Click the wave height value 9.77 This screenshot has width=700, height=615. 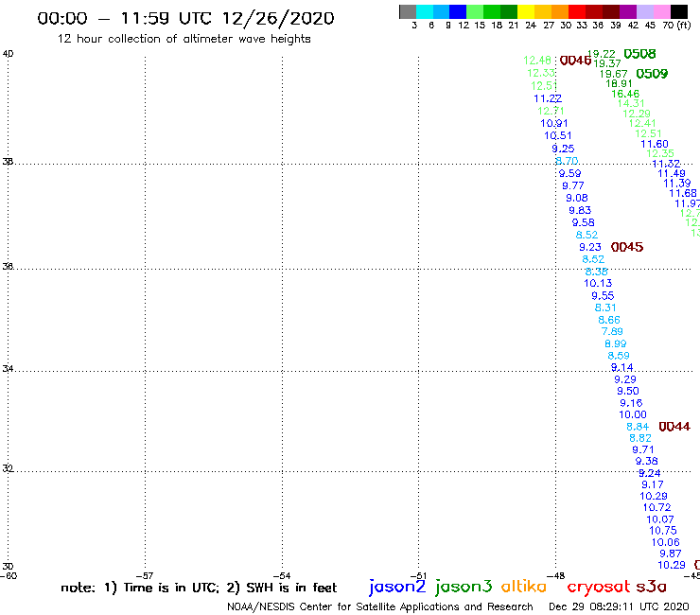[572, 185]
